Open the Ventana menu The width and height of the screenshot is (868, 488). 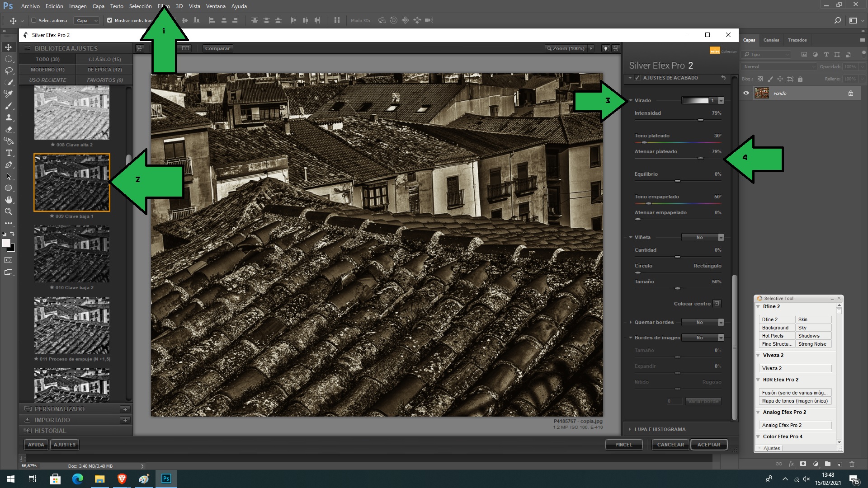216,6
